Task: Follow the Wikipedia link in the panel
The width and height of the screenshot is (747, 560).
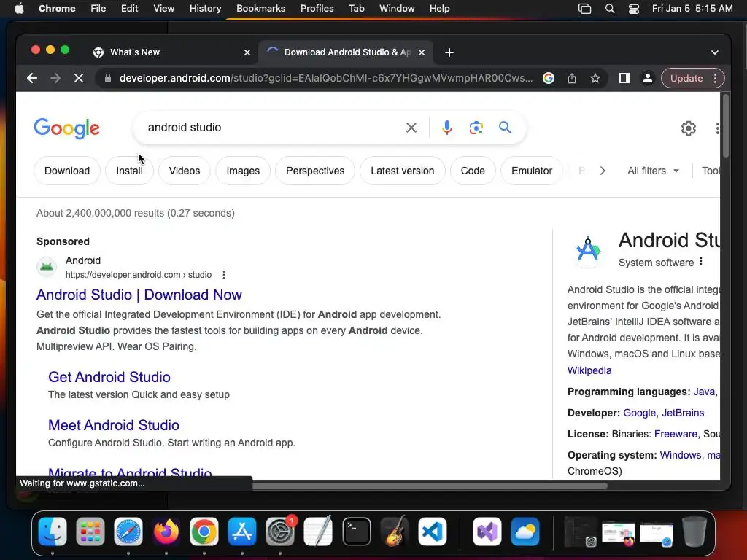Action: pyautogui.click(x=589, y=370)
